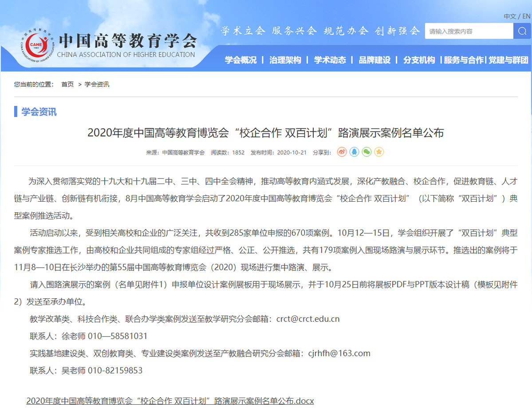Viewport: 532px width, 410px height.
Task: Open the 品牌建设 menu
Action: pyautogui.click(x=374, y=60)
